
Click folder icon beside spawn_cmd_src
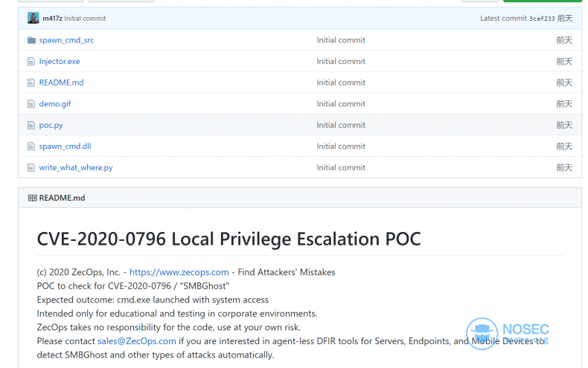(31, 40)
